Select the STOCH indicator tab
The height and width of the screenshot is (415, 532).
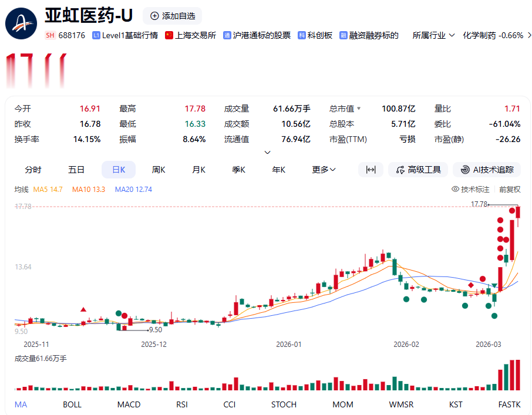[x=284, y=404]
